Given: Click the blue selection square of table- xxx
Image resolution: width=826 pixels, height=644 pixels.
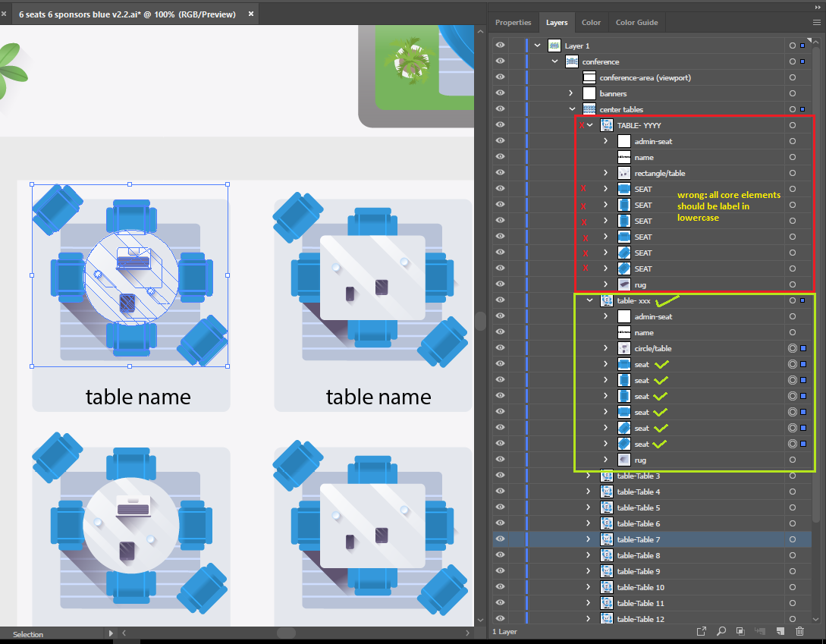Looking at the screenshot, I should point(802,301).
